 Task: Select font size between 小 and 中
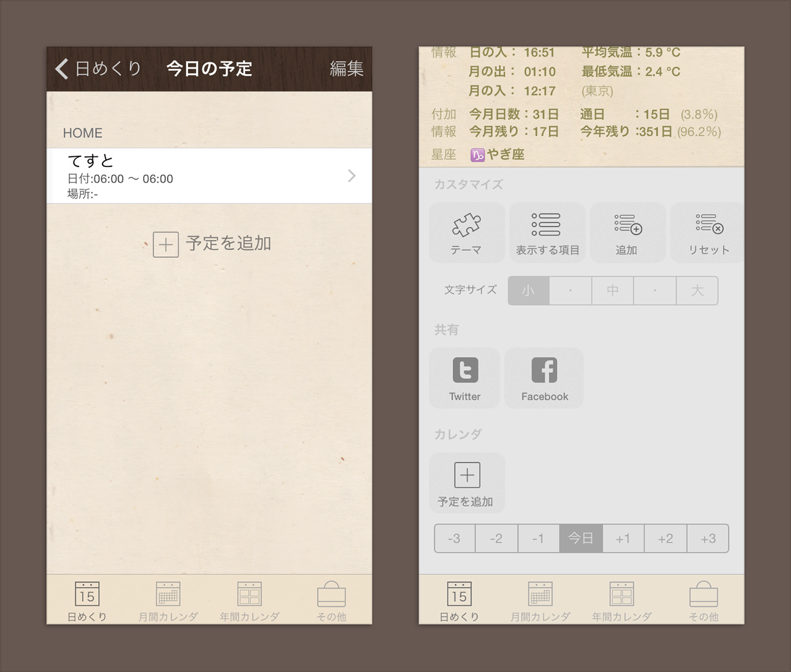571,290
